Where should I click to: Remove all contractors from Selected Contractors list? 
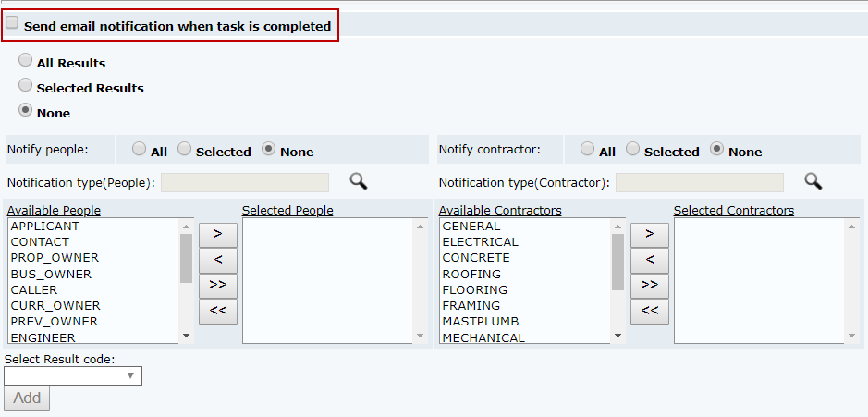tap(650, 311)
